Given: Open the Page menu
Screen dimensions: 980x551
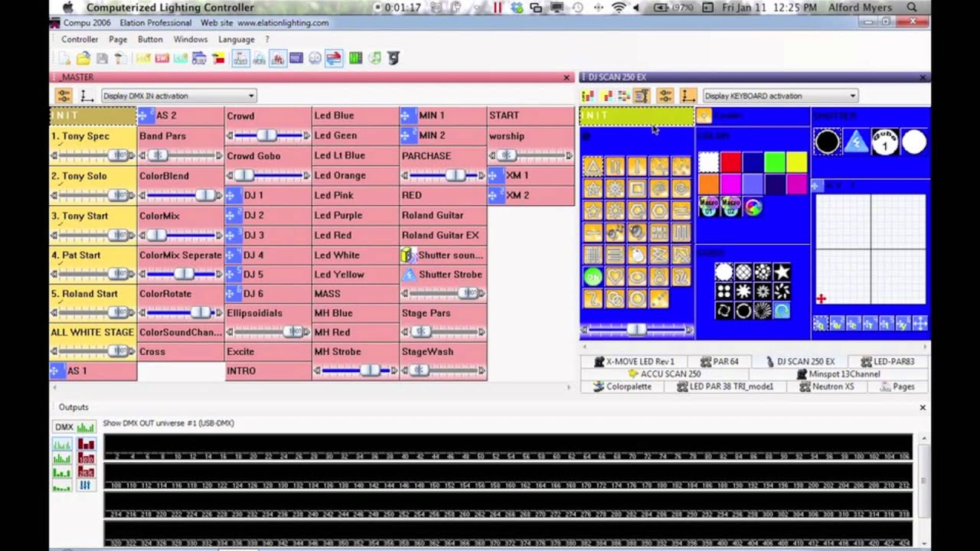Looking at the screenshot, I should tap(118, 39).
